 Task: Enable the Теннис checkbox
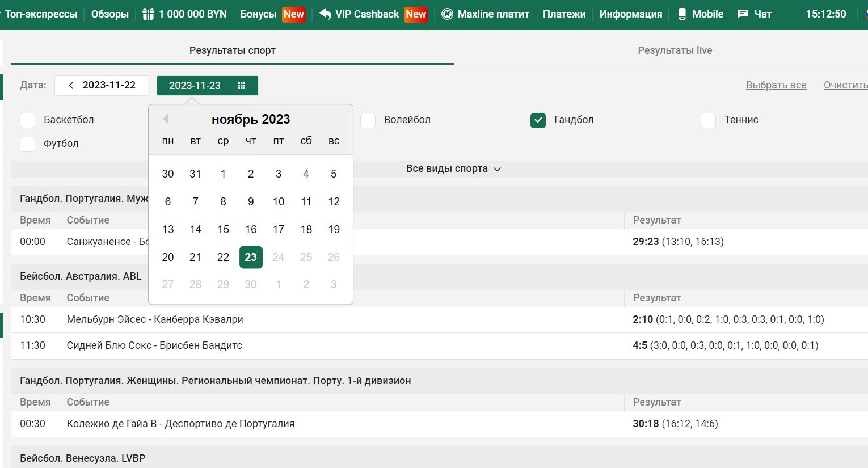(709, 120)
